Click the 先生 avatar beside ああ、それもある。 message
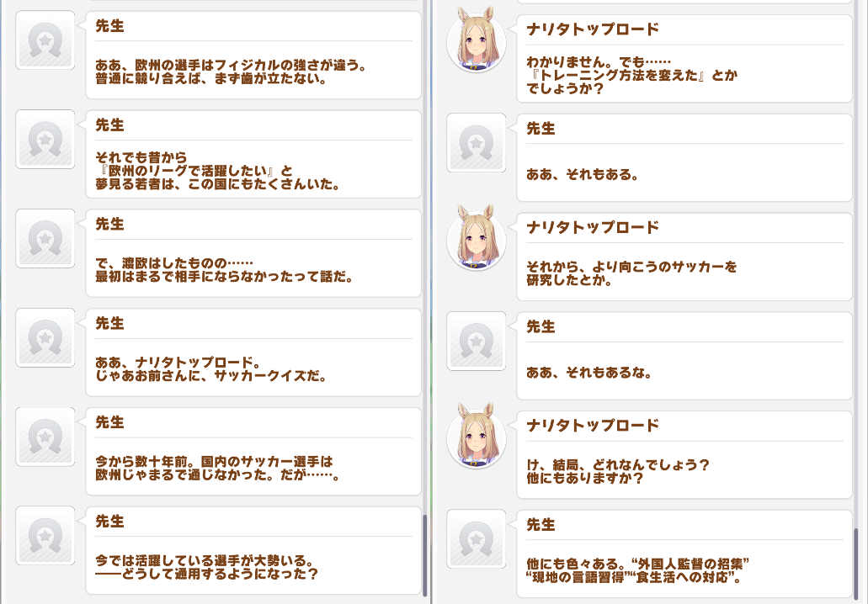This screenshot has height=604, width=868. coord(476,143)
